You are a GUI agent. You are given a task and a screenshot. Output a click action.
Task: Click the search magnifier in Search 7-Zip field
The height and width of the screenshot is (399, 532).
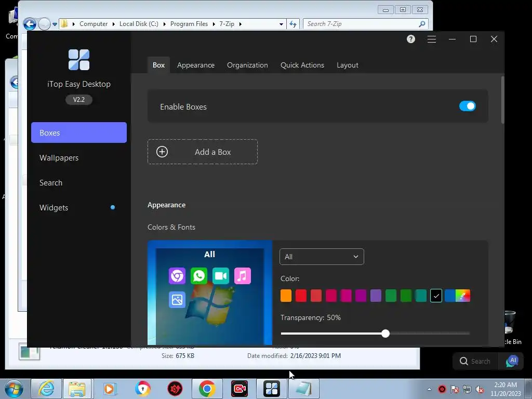(422, 24)
